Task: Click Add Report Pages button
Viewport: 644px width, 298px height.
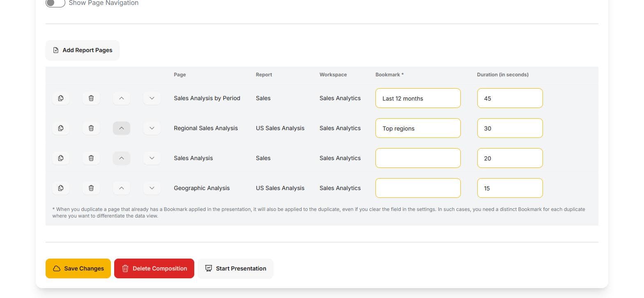Action: [x=83, y=50]
